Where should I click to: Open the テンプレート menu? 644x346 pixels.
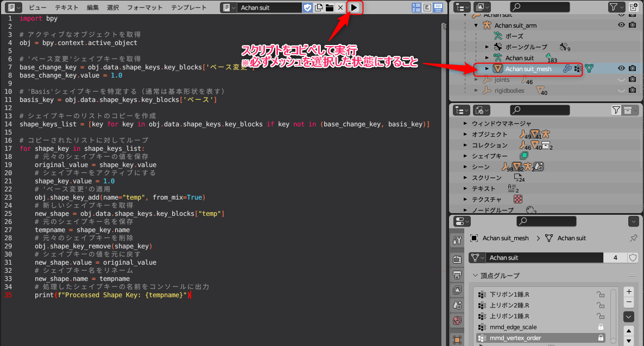(188, 8)
